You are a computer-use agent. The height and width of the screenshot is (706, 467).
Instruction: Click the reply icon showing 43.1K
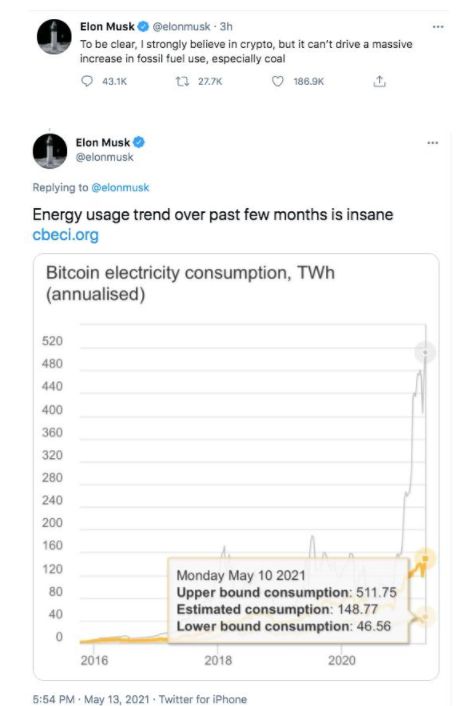coord(86,81)
